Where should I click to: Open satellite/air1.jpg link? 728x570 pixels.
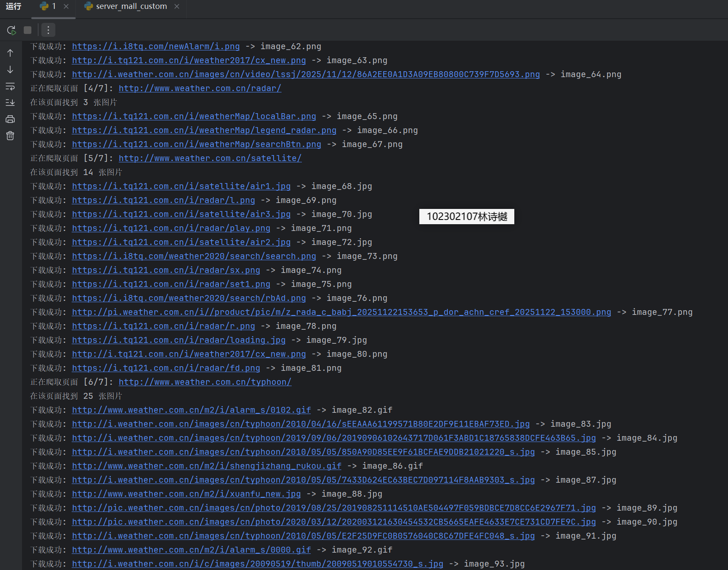click(x=181, y=186)
